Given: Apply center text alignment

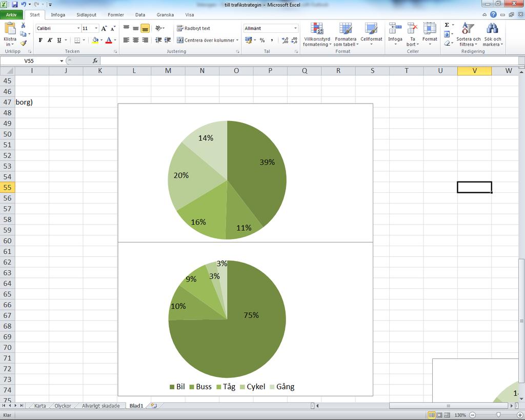Looking at the screenshot, I should (135, 40).
